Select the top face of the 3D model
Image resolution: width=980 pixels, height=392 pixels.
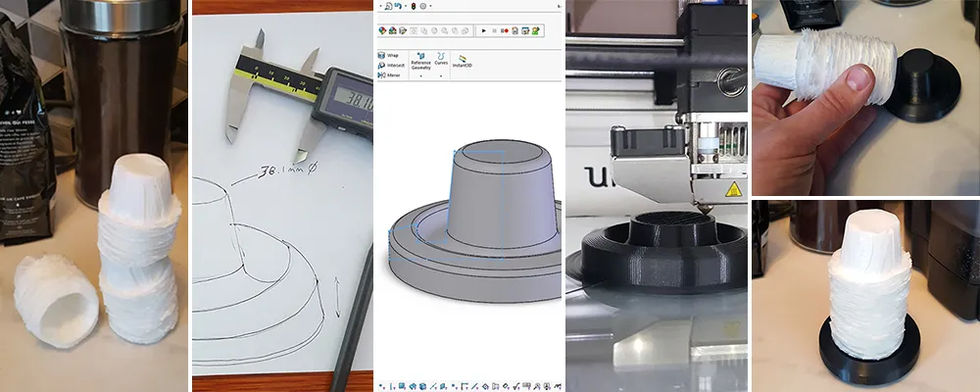point(504,151)
